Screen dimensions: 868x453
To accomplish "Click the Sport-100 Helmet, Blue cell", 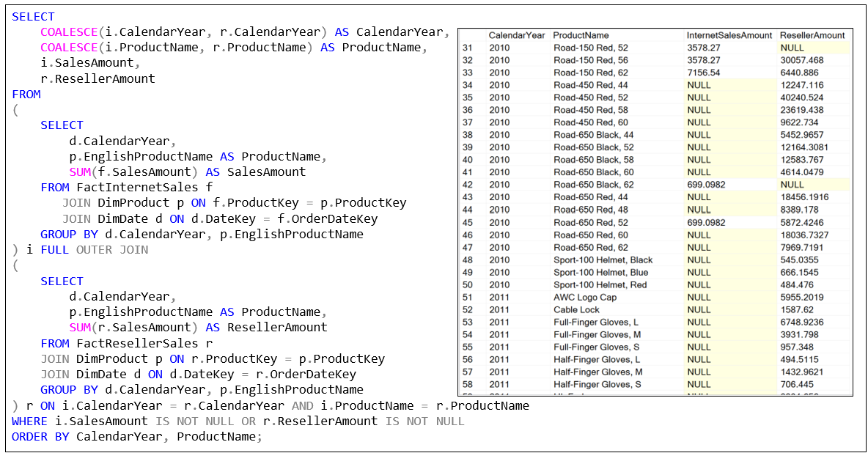I will [600, 272].
